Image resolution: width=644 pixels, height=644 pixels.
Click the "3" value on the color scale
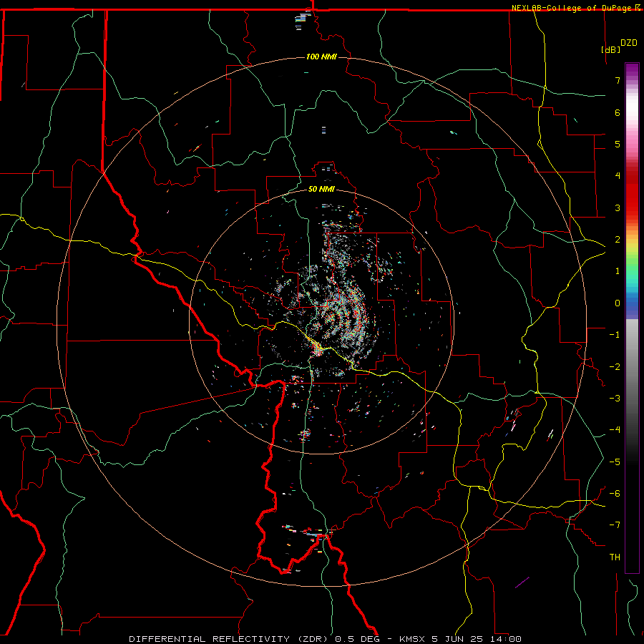pyautogui.click(x=618, y=208)
